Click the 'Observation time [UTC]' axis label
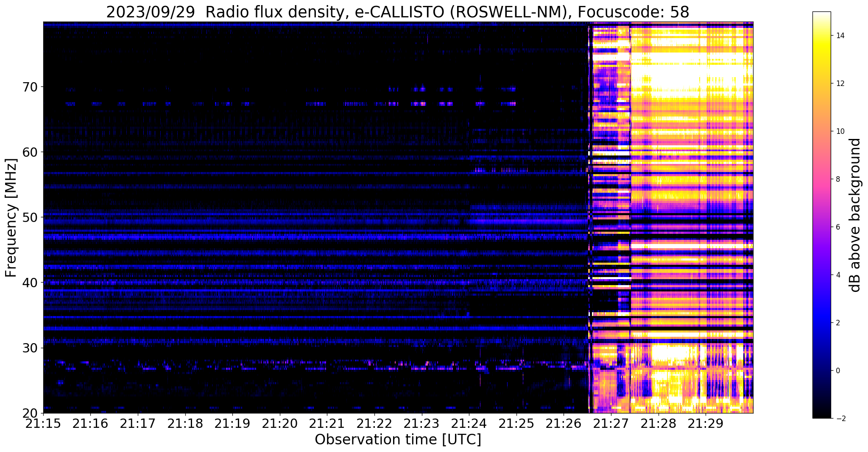 coord(398,440)
